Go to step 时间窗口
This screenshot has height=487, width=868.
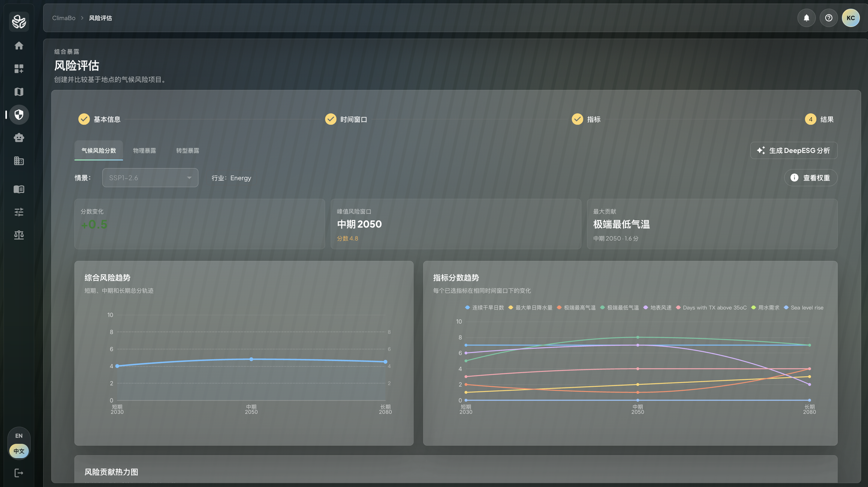point(346,119)
